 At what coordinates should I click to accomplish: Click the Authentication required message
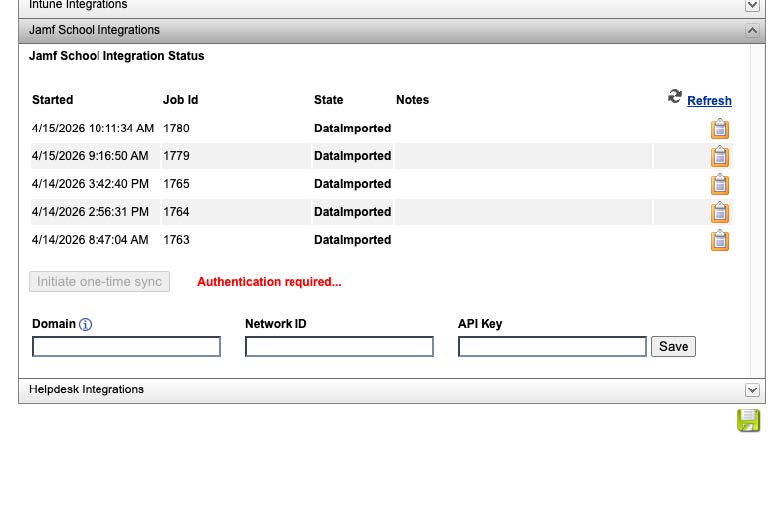[x=269, y=282]
